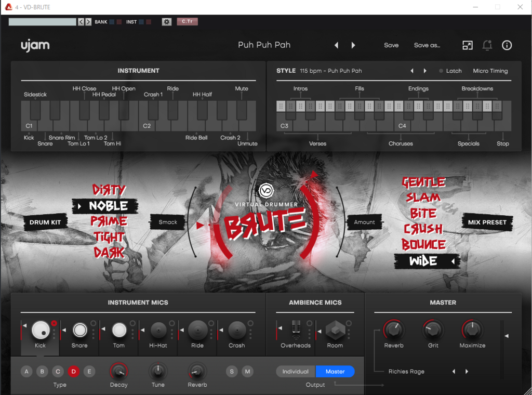
Task: Click previous program arrow in host bar
Action: coord(81,22)
